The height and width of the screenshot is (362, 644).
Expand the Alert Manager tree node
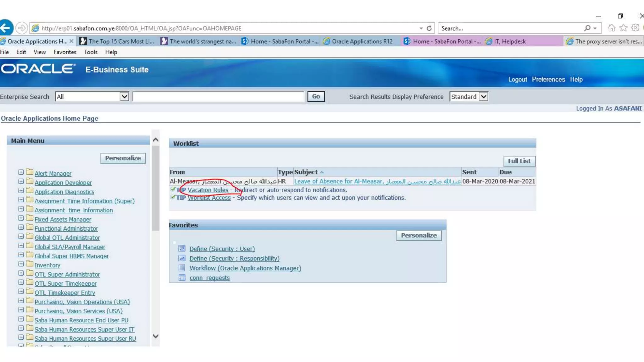pyautogui.click(x=21, y=172)
